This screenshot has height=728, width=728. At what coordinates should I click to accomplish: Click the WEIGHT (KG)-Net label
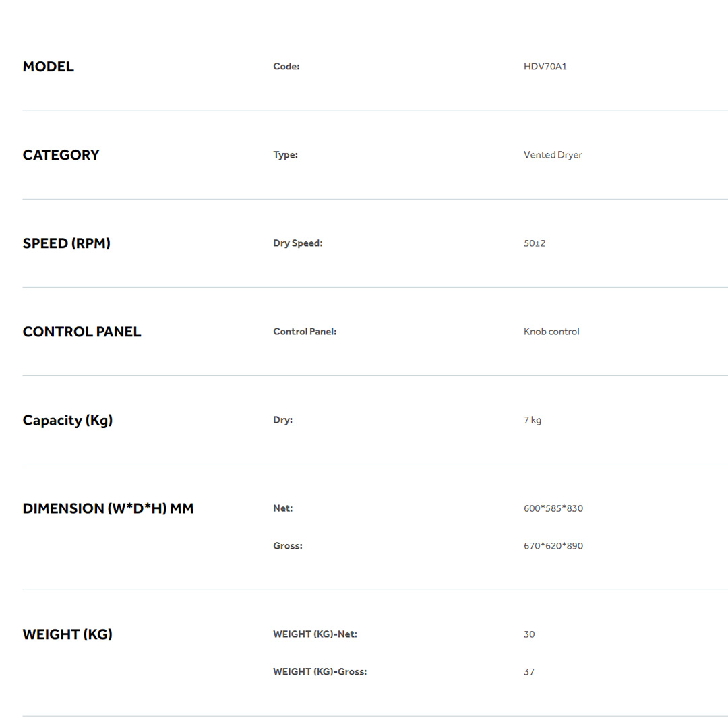(x=315, y=634)
